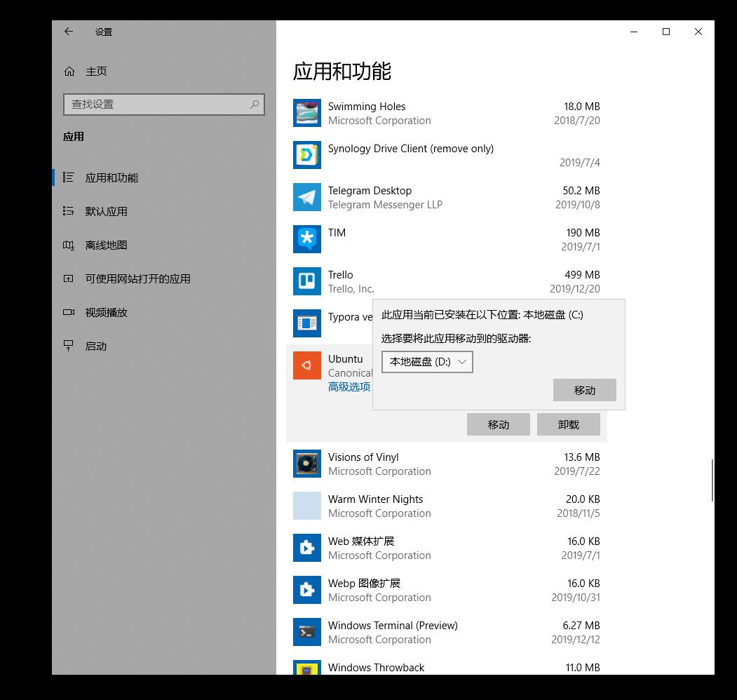Click the Webp 图像扩展 icon
Image resolution: width=737 pixels, height=700 pixels.
pos(307,589)
